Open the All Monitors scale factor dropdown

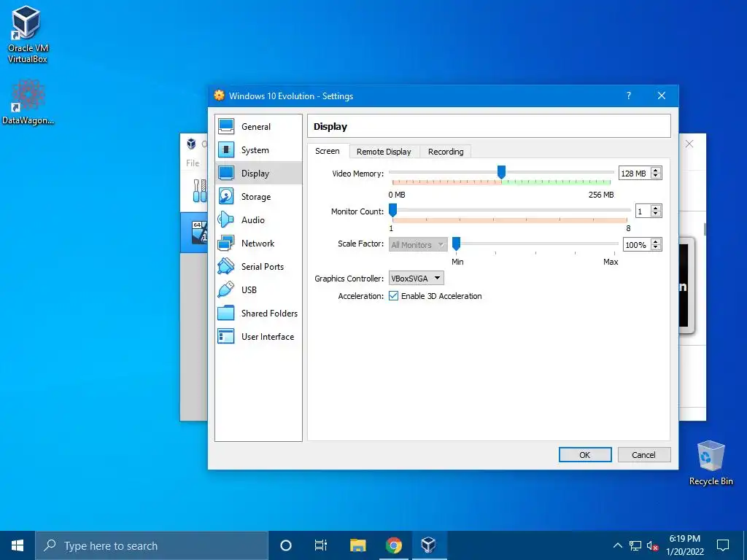point(418,245)
